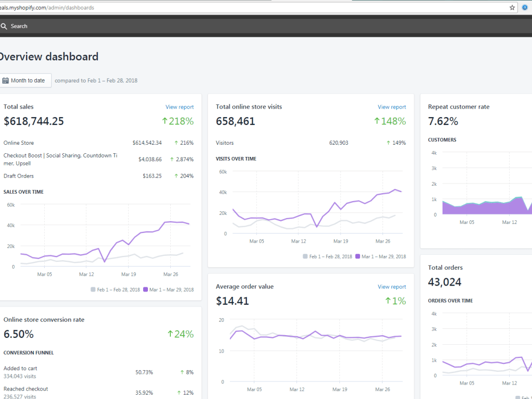Click the 2,874% growth figure
Image resolution: width=532 pixels, height=399 pixels.
pos(185,160)
